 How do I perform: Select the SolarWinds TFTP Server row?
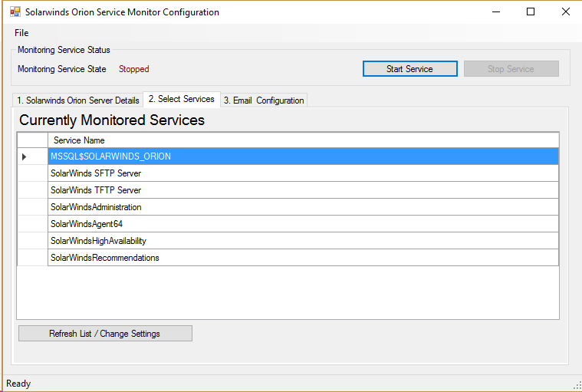point(303,190)
